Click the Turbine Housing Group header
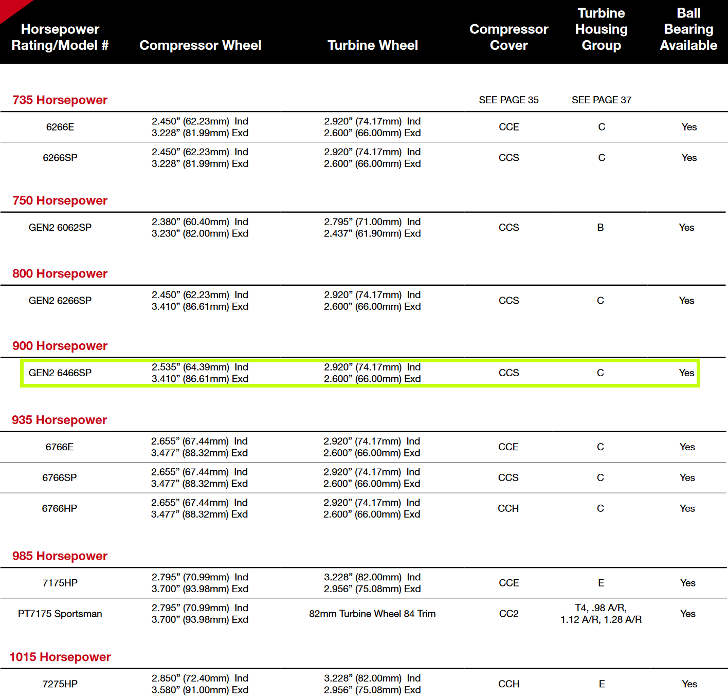This screenshot has width=728, height=700. (x=601, y=29)
